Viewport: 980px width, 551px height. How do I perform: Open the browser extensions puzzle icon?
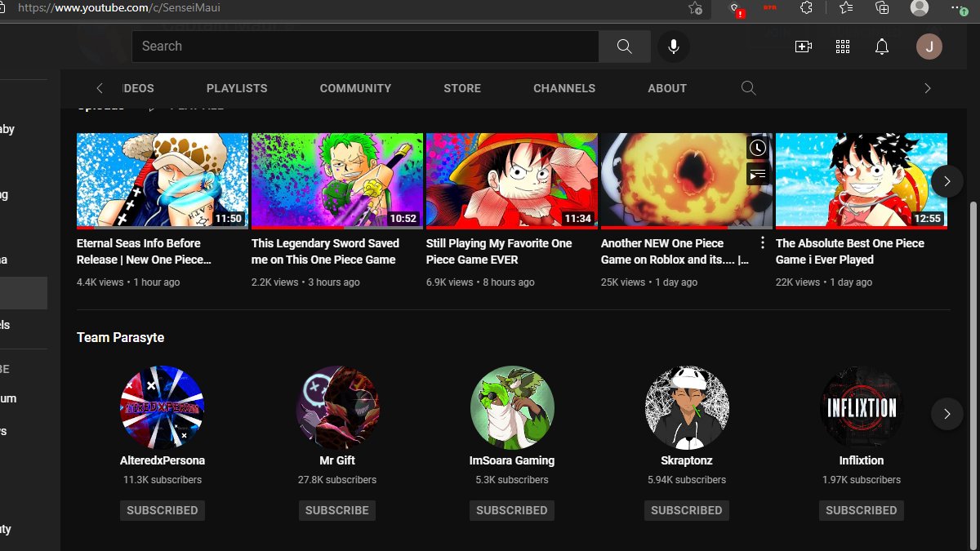pyautogui.click(x=806, y=8)
